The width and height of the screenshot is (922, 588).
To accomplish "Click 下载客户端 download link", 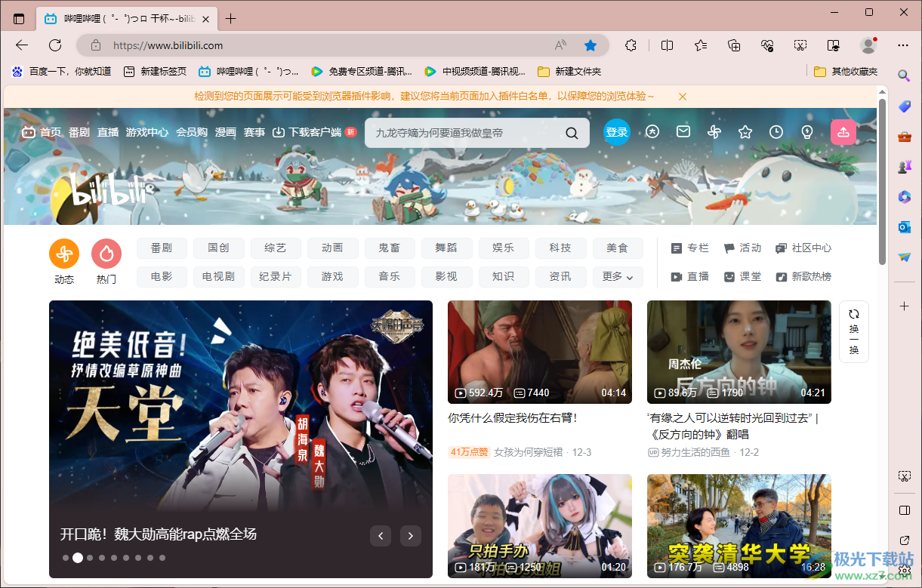I will [314, 132].
